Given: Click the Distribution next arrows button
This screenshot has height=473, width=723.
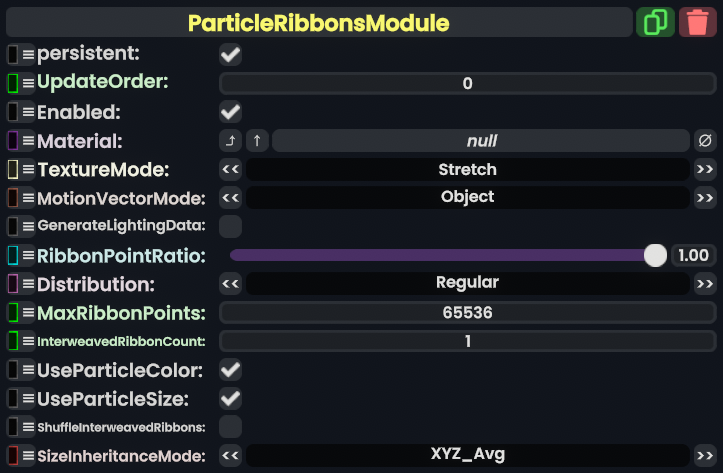Looking at the screenshot, I should pyautogui.click(x=705, y=283).
